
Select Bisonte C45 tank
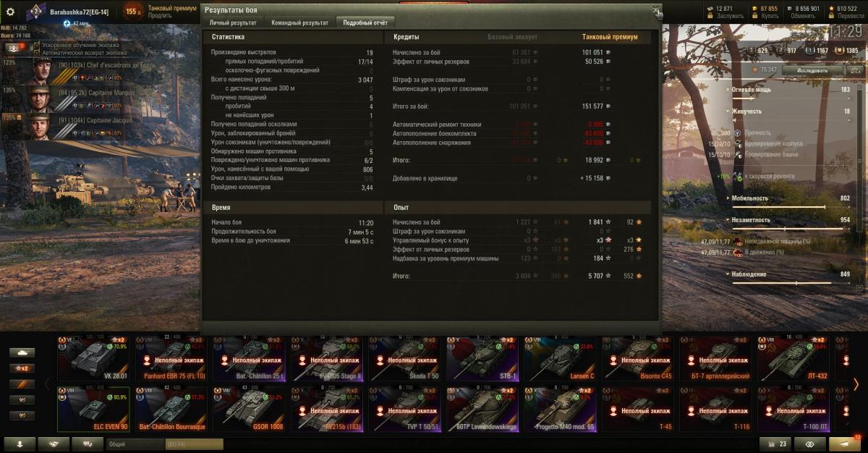click(638, 358)
